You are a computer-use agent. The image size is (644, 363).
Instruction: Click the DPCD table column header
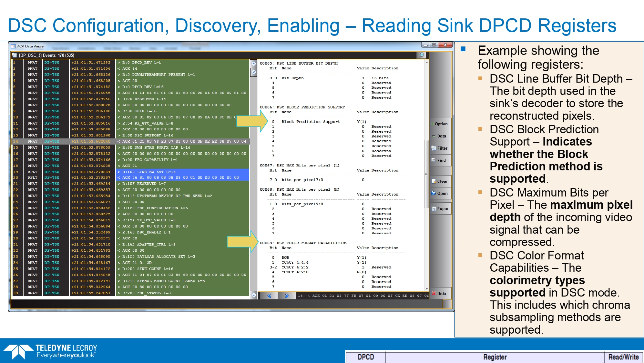coord(366,357)
